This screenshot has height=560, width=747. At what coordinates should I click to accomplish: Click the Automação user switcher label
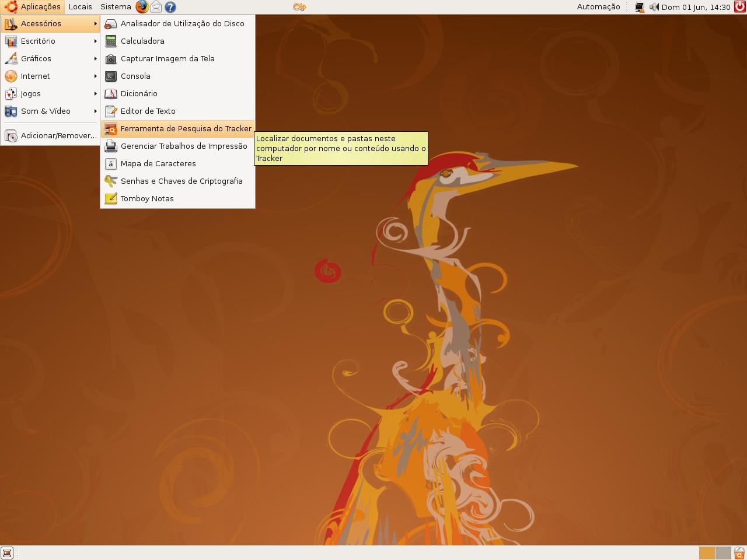point(598,7)
